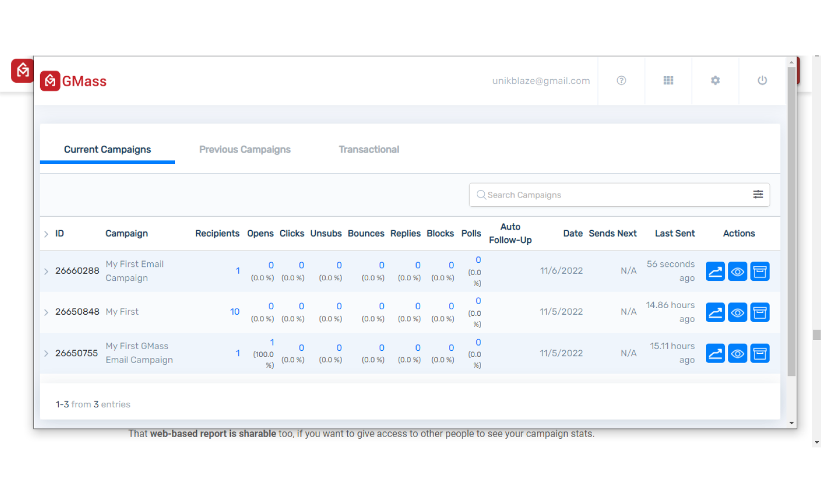Sort by the Date column header
The width and height of the screenshot is (821, 504).
(573, 233)
